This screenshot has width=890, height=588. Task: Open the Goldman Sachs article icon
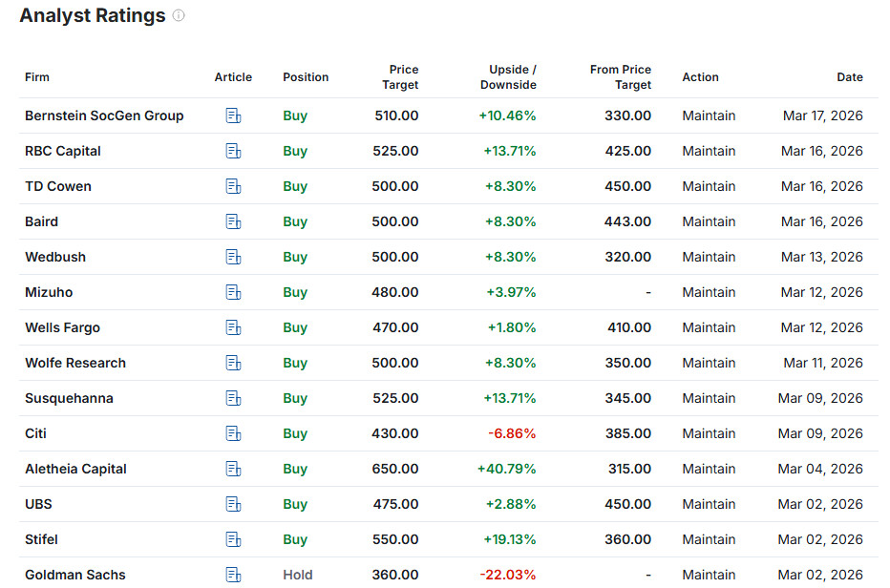pyautogui.click(x=233, y=575)
